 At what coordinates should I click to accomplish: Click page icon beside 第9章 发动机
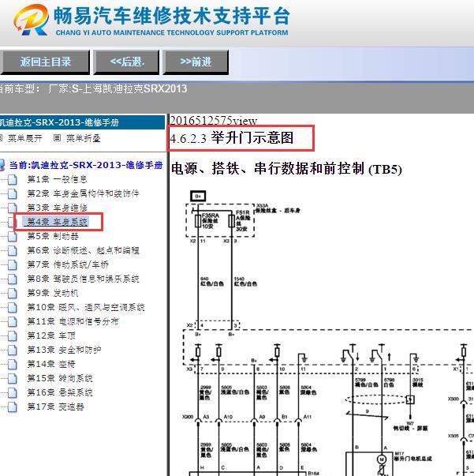click(x=12, y=293)
